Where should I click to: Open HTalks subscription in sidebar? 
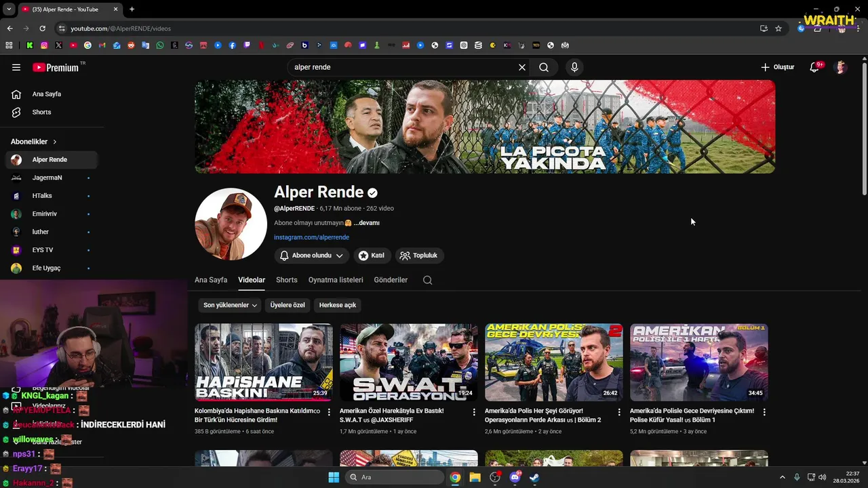pos(52,196)
